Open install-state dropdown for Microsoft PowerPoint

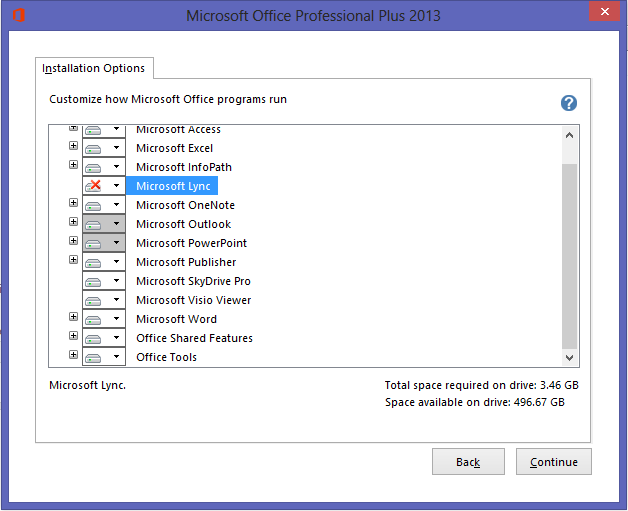104,243
